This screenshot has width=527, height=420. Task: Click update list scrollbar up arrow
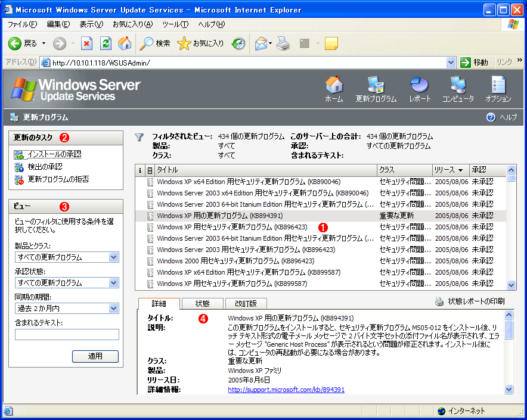[511, 170]
